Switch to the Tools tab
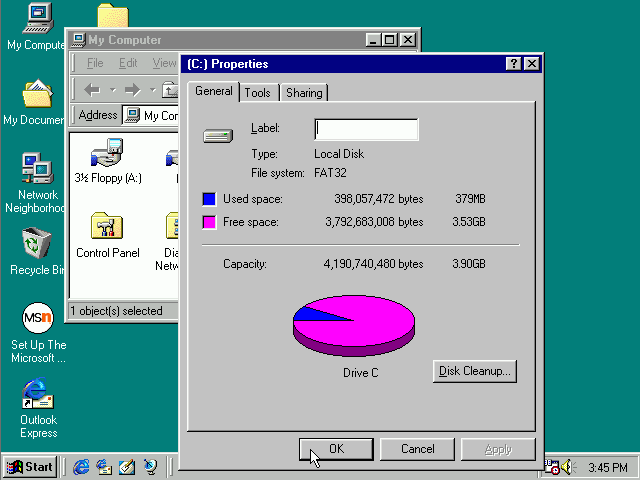This screenshot has height=480, width=640. click(x=257, y=93)
